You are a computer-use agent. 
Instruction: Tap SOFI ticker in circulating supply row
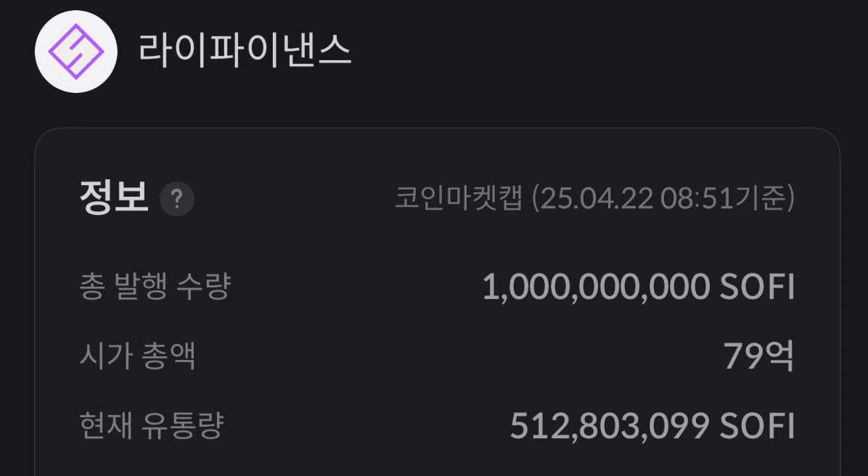pos(757,426)
